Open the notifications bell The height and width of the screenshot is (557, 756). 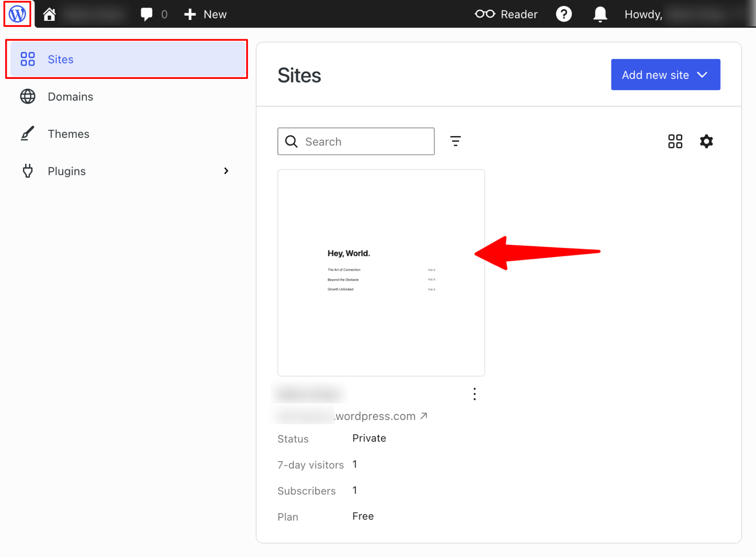[599, 14]
